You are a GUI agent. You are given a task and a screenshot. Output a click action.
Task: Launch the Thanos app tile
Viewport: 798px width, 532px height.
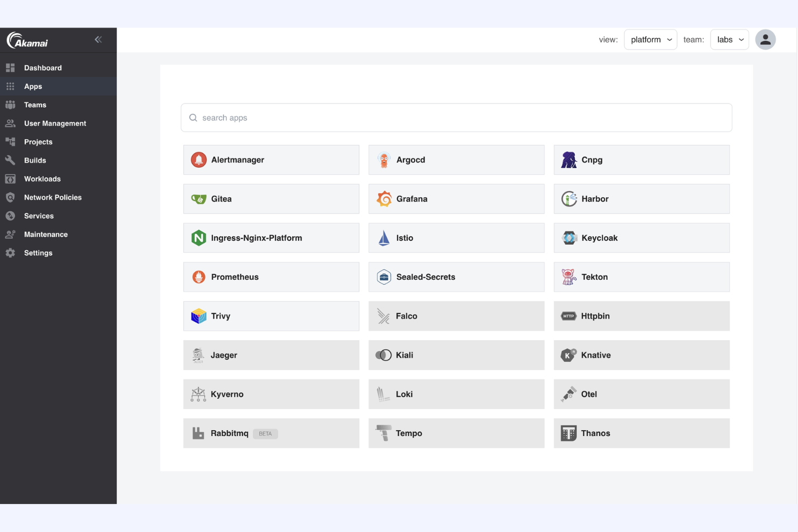point(641,433)
